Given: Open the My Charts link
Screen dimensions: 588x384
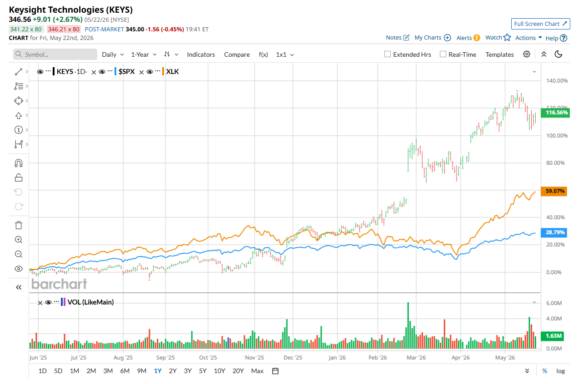Looking at the screenshot, I should (432, 38).
